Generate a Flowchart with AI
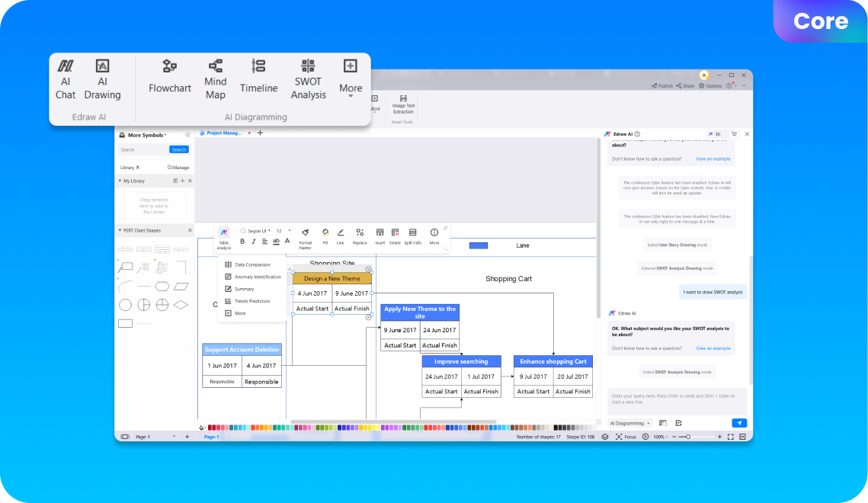868x503 pixels. pyautogui.click(x=169, y=77)
